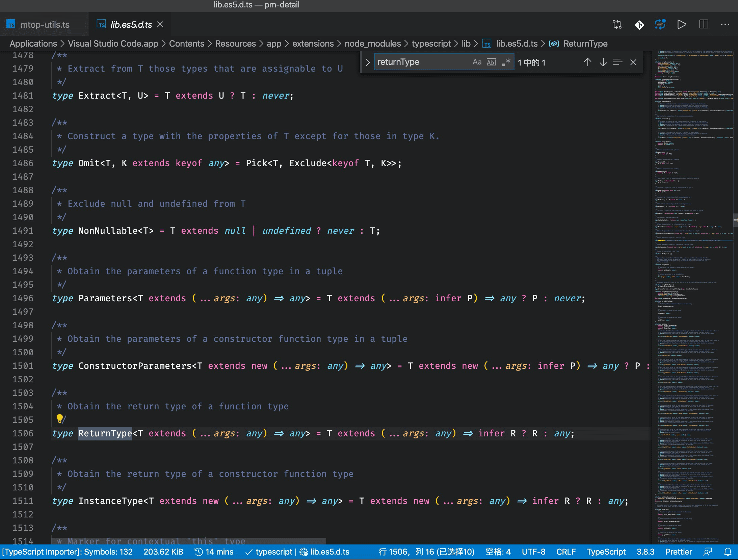Split the editor to the right

(704, 24)
